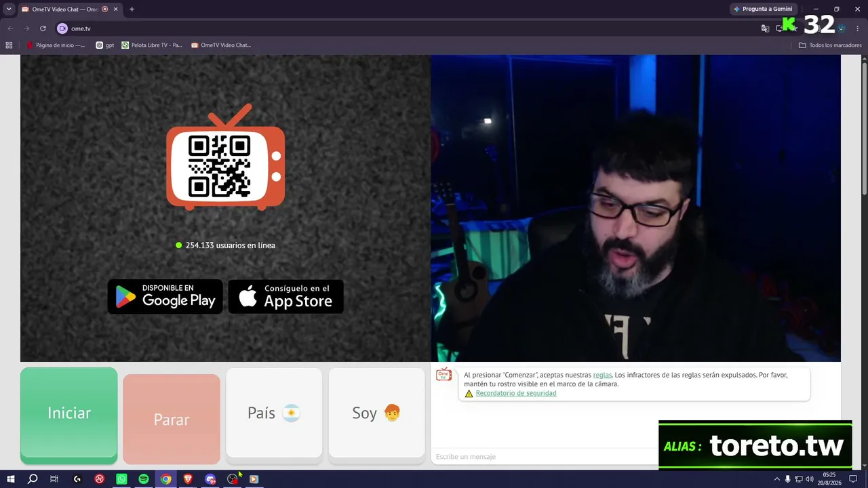The width and height of the screenshot is (868, 488).
Task: Open WhatsApp from the taskbar
Action: pyautogui.click(x=121, y=479)
